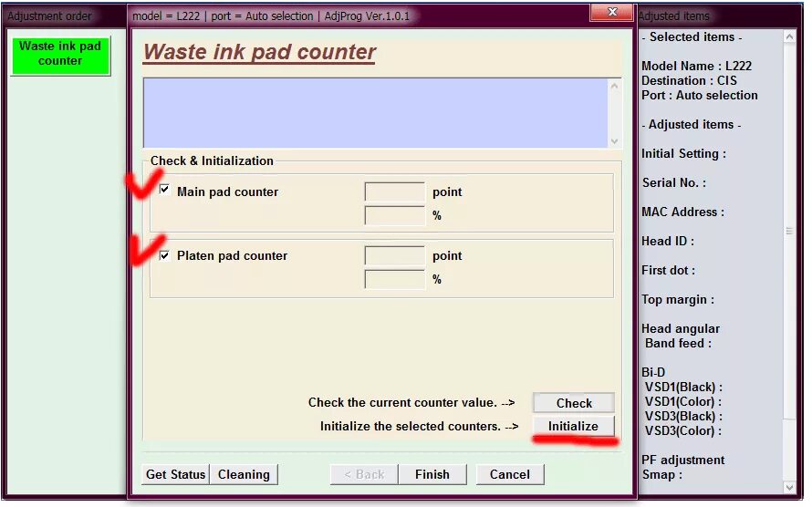
Task: Click the Get Status button
Action: pos(175,474)
